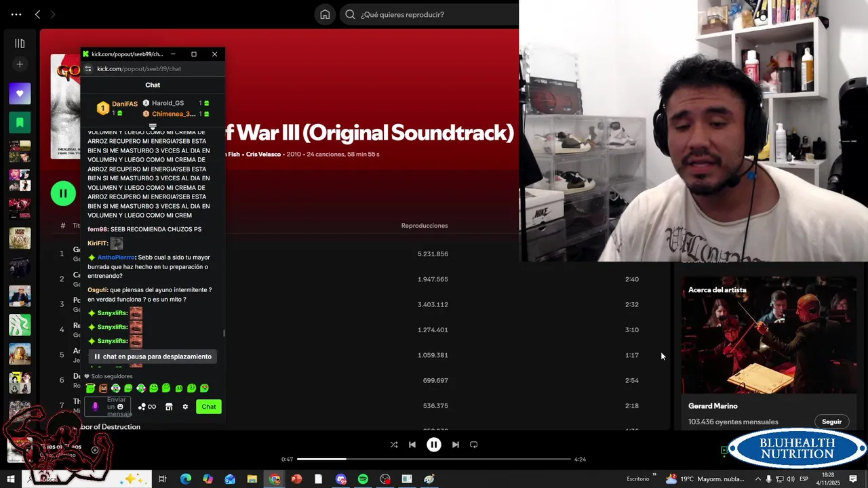Open File Explorer from taskbar

(252, 479)
